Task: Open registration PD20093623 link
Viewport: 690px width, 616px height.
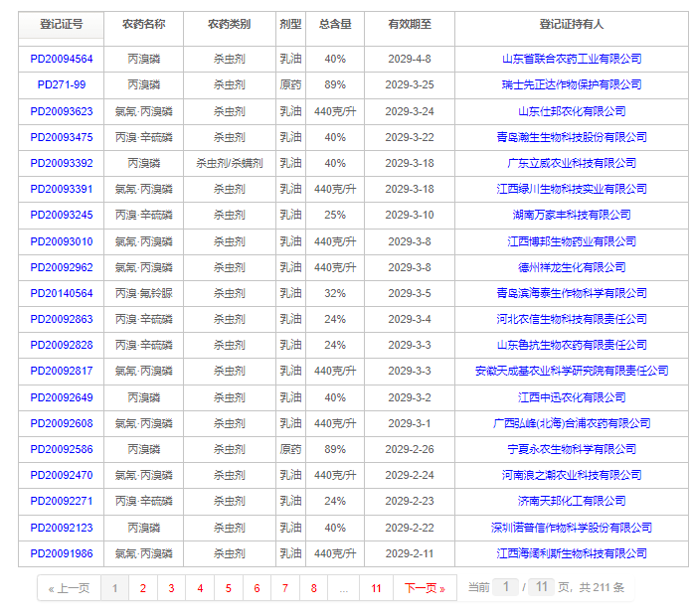Action: 62,111
